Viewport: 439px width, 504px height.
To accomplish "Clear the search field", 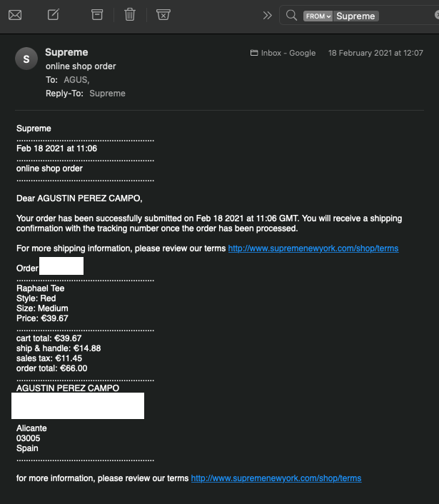I will 437,15.
